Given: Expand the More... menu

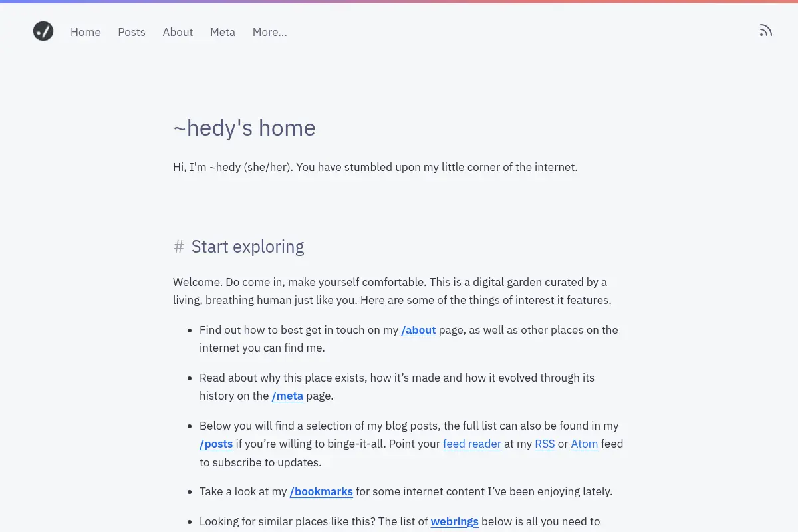Looking at the screenshot, I should tap(270, 32).
